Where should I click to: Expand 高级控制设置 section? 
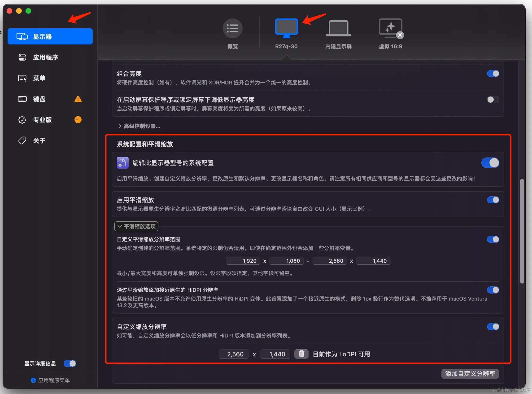(x=139, y=126)
